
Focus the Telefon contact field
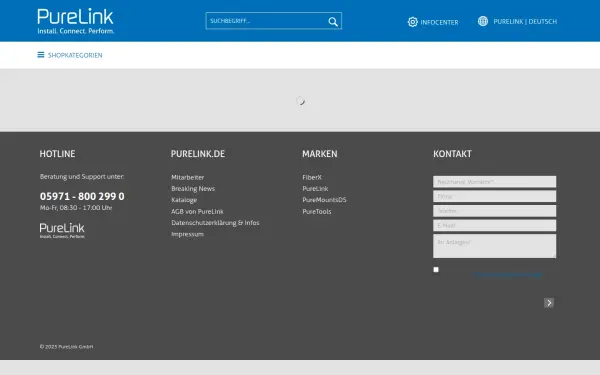[494, 211]
